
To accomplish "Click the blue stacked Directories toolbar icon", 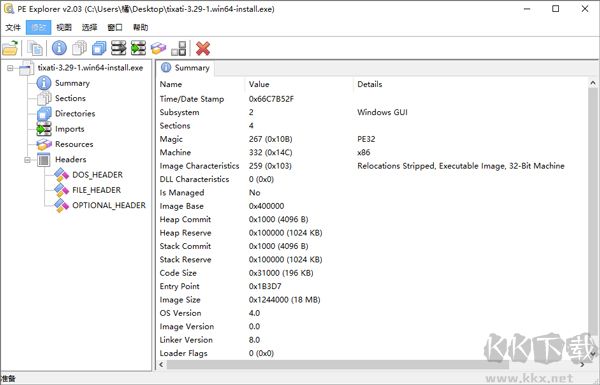I will pos(99,48).
